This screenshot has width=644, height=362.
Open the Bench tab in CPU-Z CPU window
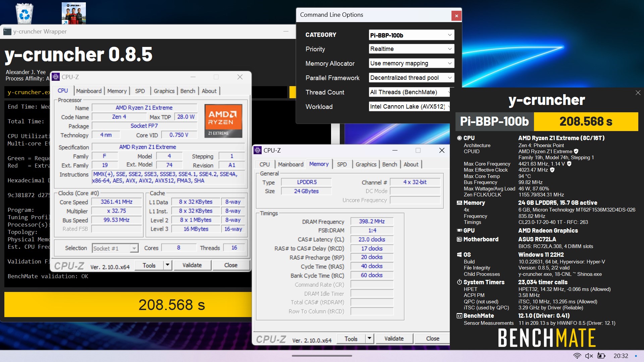click(187, 91)
